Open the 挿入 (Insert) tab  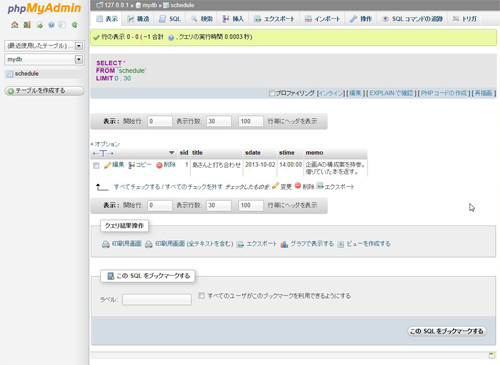click(x=233, y=19)
